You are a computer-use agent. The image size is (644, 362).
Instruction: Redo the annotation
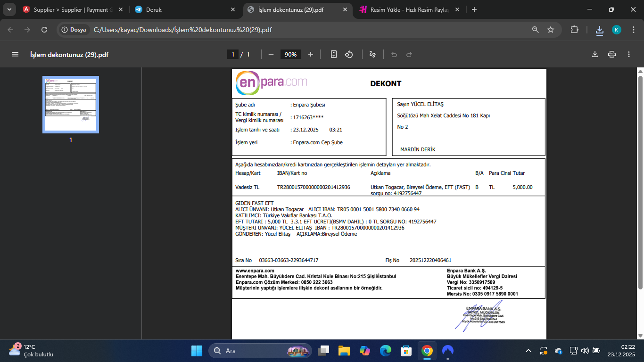(409, 54)
